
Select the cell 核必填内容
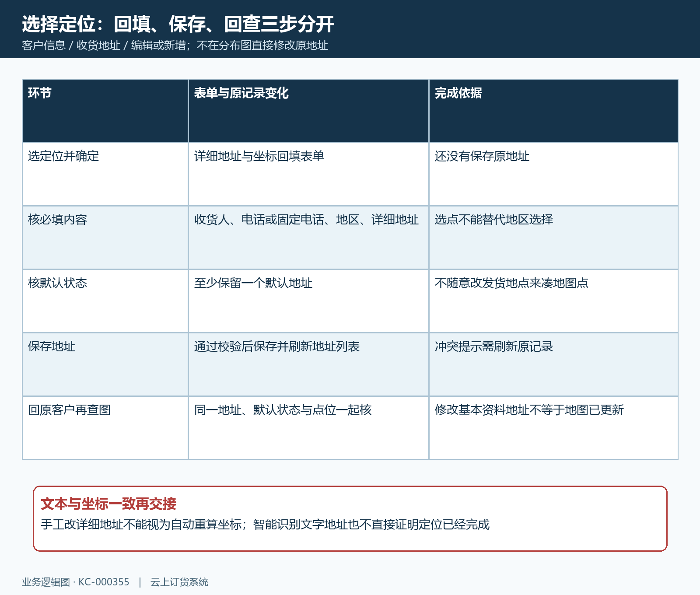[x=105, y=238]
